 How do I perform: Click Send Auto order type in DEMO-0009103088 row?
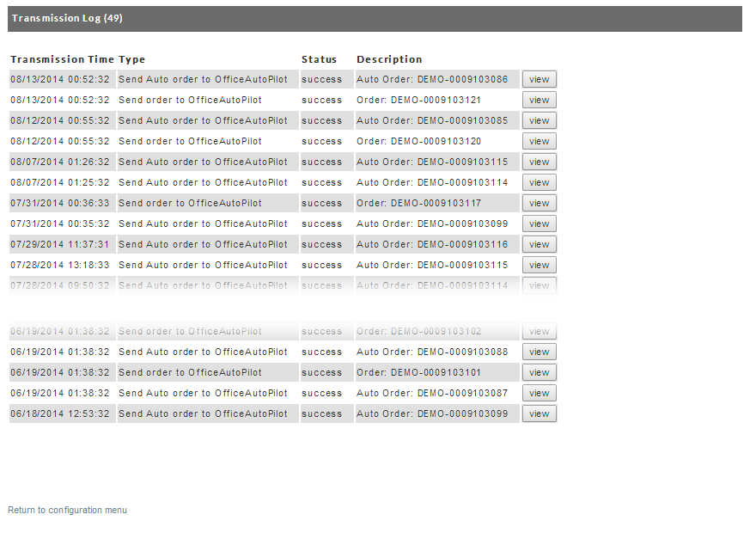[x=203, y=352]
